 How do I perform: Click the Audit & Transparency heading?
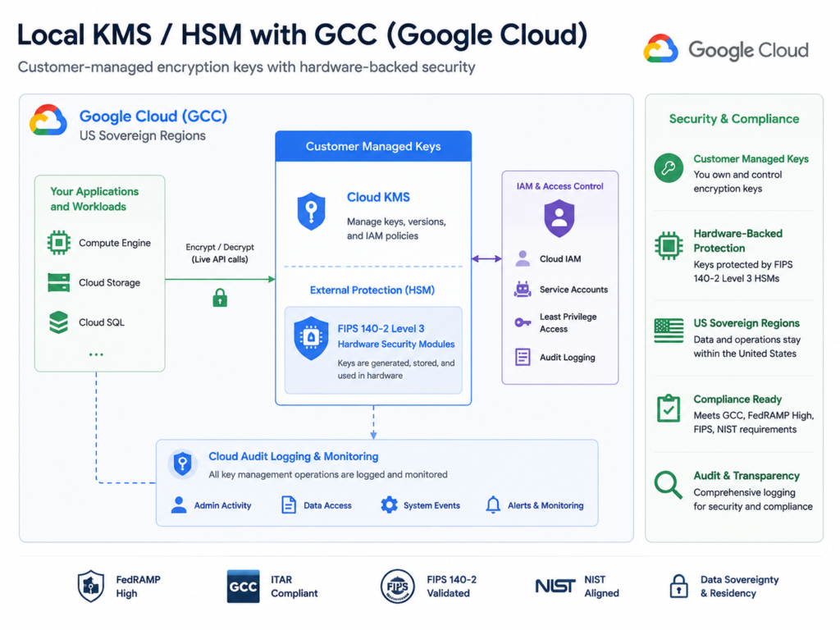pos(746,476)
